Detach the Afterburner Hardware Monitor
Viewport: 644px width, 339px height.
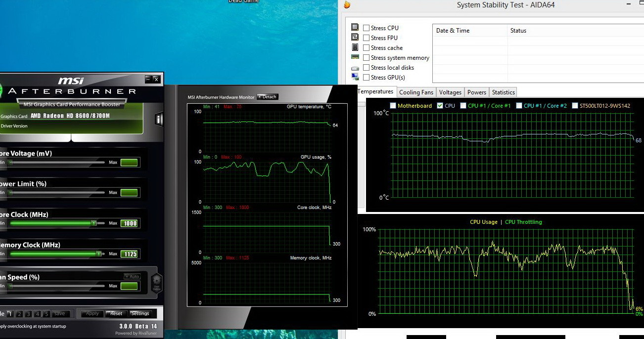268,97
